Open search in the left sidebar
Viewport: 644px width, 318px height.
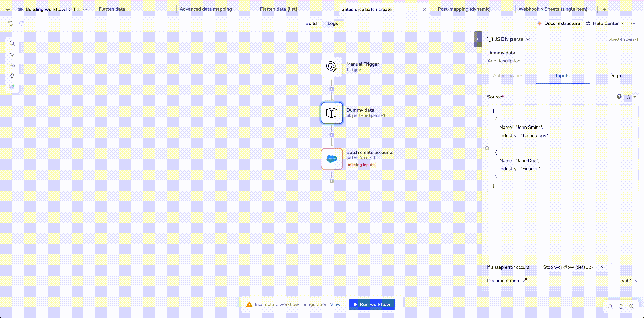12,43
